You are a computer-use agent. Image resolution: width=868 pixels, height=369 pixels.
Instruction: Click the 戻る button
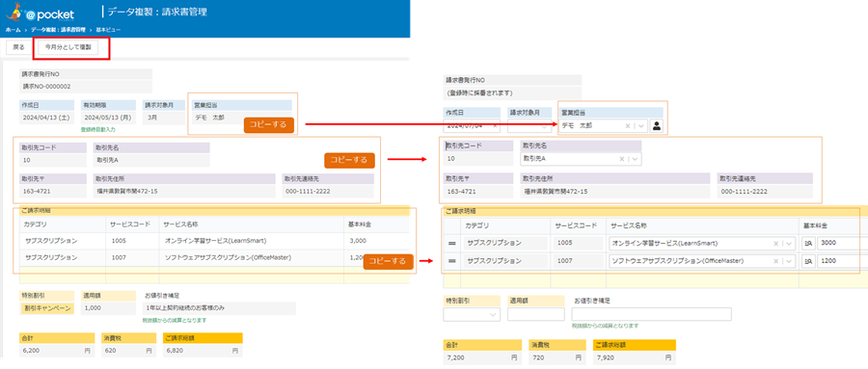[x=19, y=47]
